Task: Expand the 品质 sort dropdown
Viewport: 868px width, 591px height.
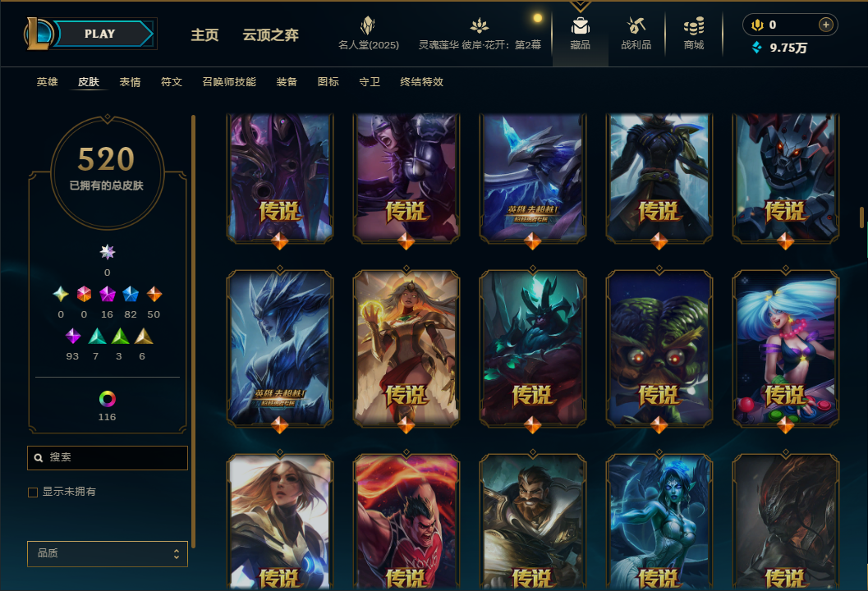Action: pyautogui.click(x=108, y=553)
